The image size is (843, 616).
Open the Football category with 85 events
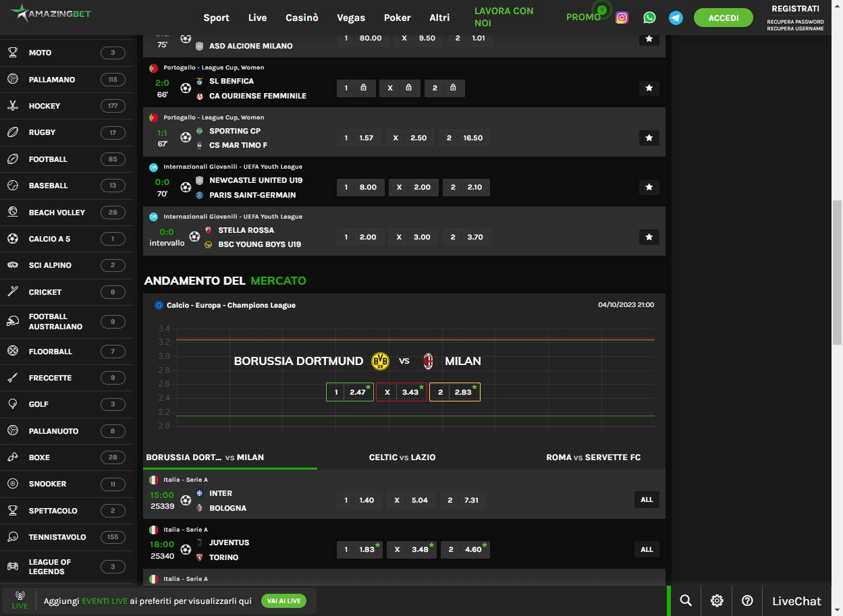(66, 159)
